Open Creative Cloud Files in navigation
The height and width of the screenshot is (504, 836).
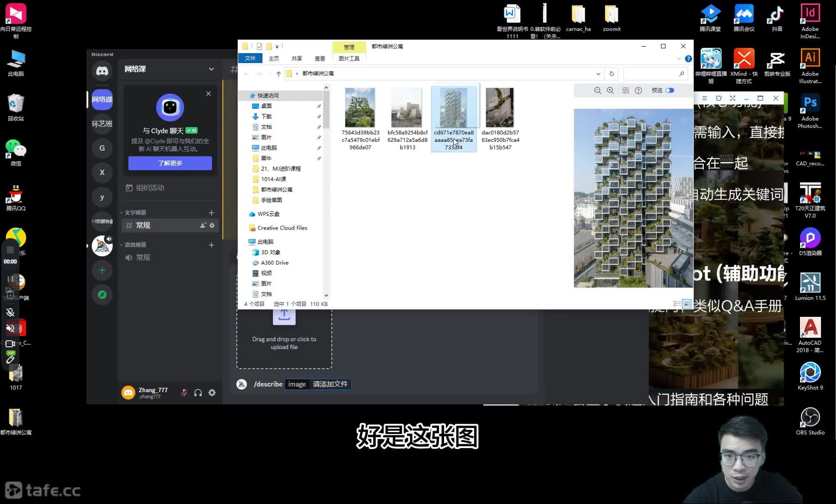(x=282, y=228)
